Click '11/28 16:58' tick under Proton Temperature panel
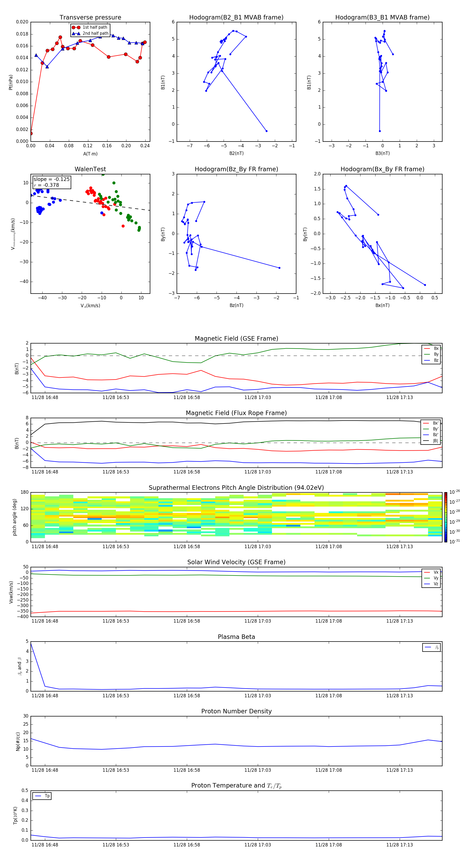473x868 pixels. pos(187,845)
